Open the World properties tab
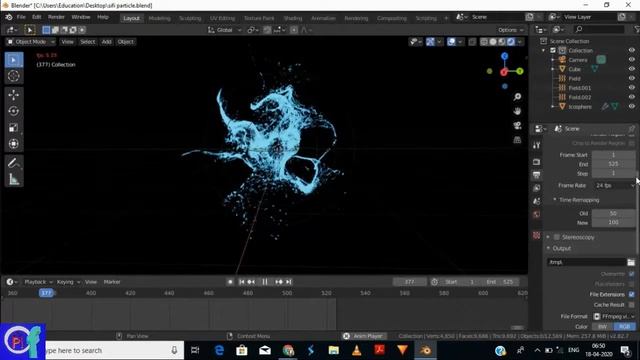 (x=536, y=214)
